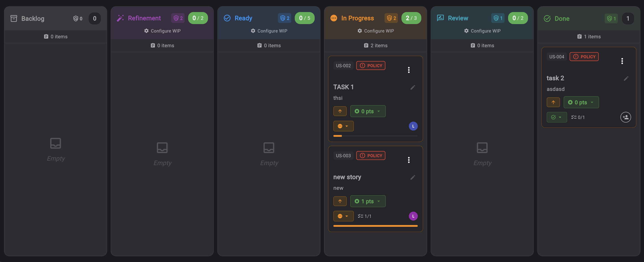Click Configure WIP in the Ready column
644x262 pixels.
coord(269,31)
